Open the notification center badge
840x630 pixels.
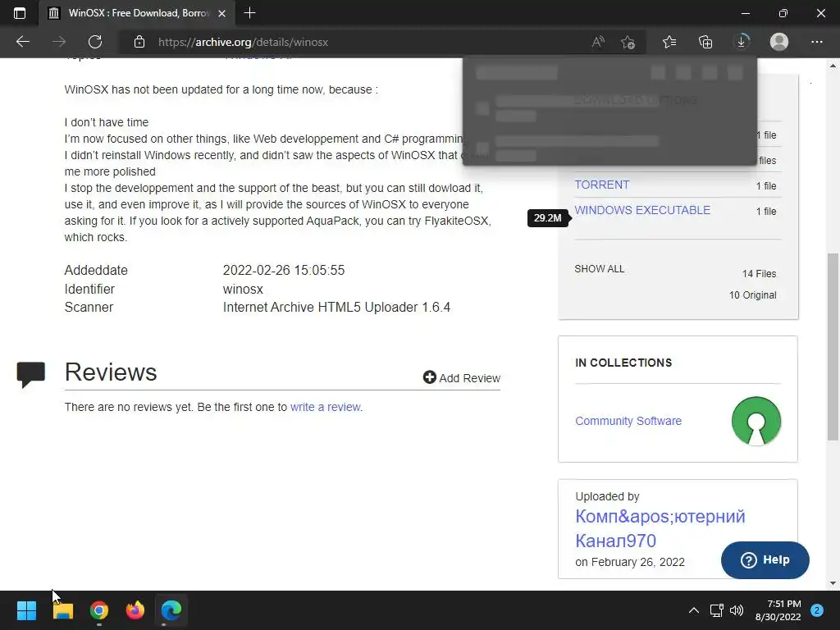point(817,610)
